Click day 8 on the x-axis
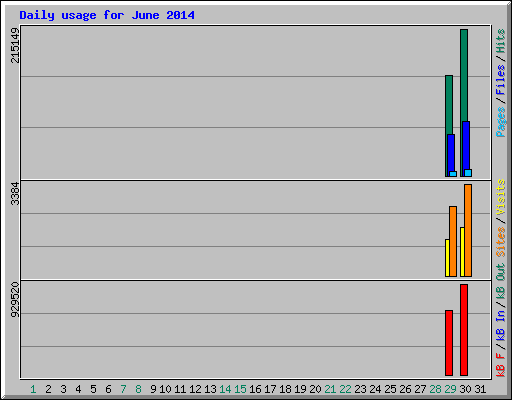 (138, 389)
